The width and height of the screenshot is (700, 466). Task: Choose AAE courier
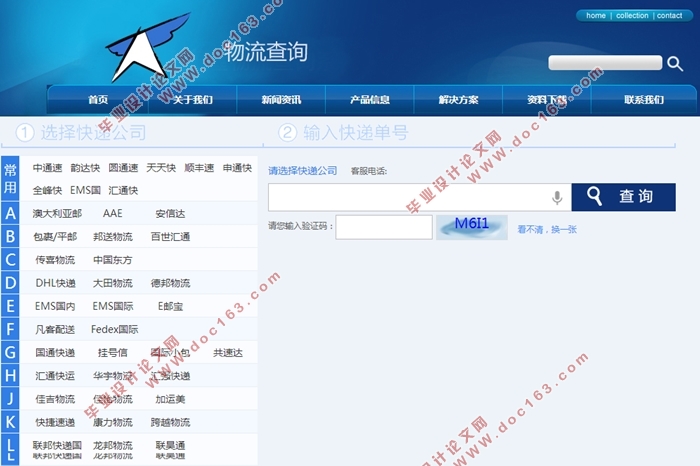click(x=112, y=213)
